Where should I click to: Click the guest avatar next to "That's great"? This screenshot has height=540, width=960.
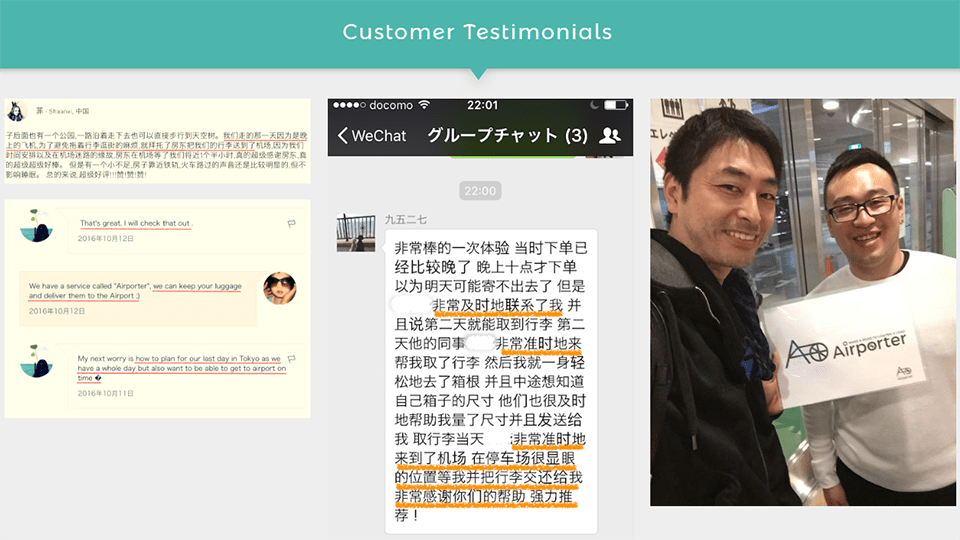[x=36, y=226]
